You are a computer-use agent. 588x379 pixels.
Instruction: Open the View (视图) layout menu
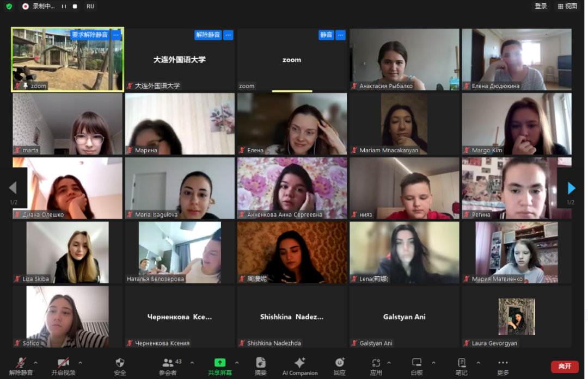point(567,7)
